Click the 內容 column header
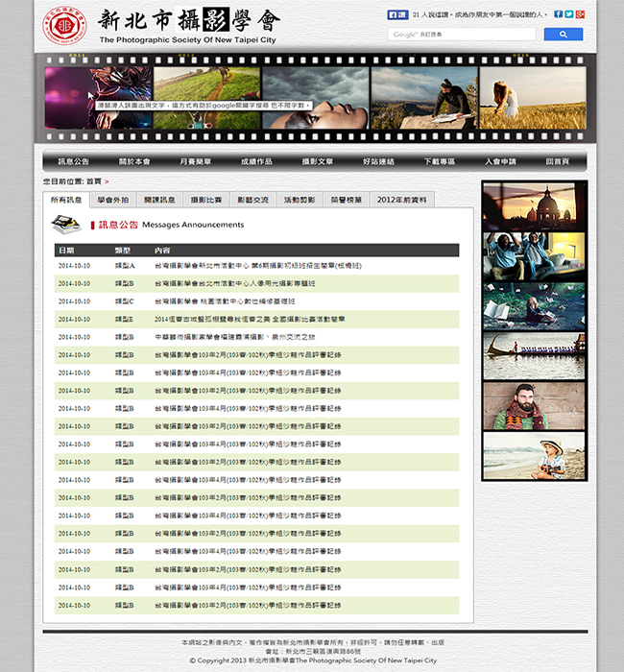 (162, 251)
